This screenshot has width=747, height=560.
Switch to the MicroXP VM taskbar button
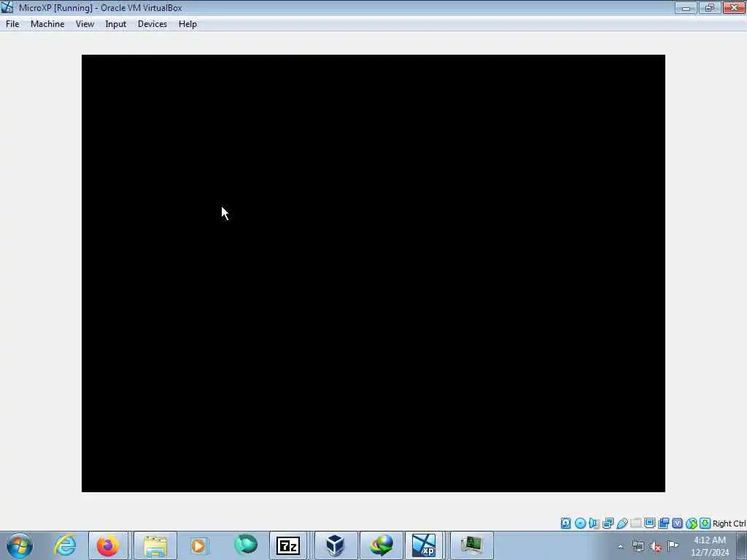[424, 545]
